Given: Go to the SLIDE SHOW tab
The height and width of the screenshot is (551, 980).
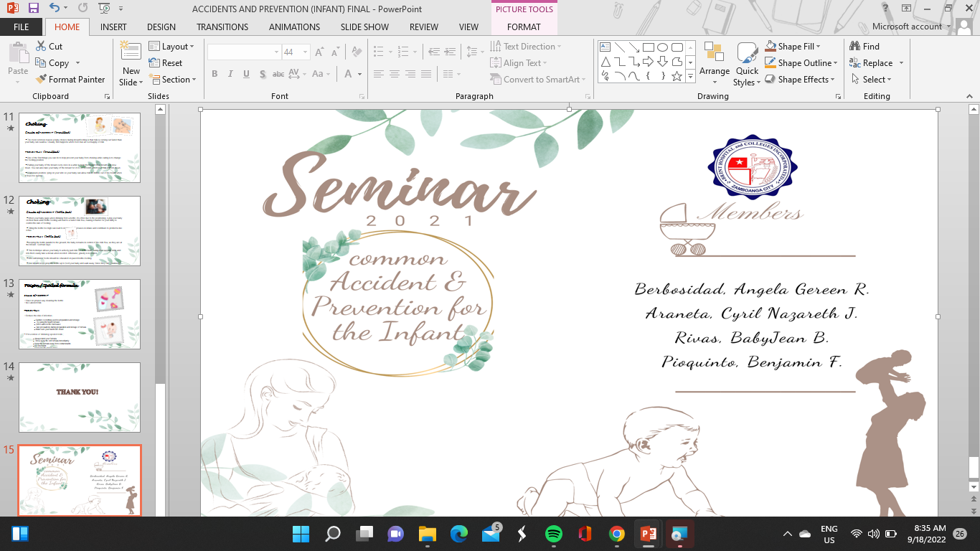Looking at the screenshot, I should (x=364, y=27).
